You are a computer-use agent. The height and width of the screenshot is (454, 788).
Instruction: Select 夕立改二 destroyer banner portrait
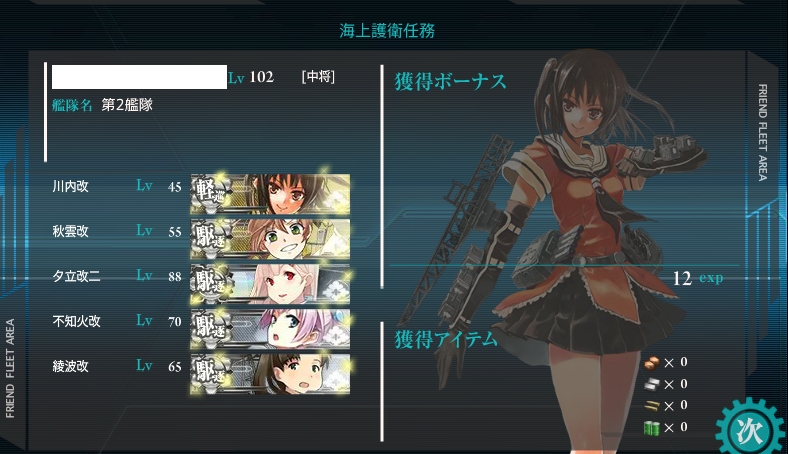click(270, 284)
